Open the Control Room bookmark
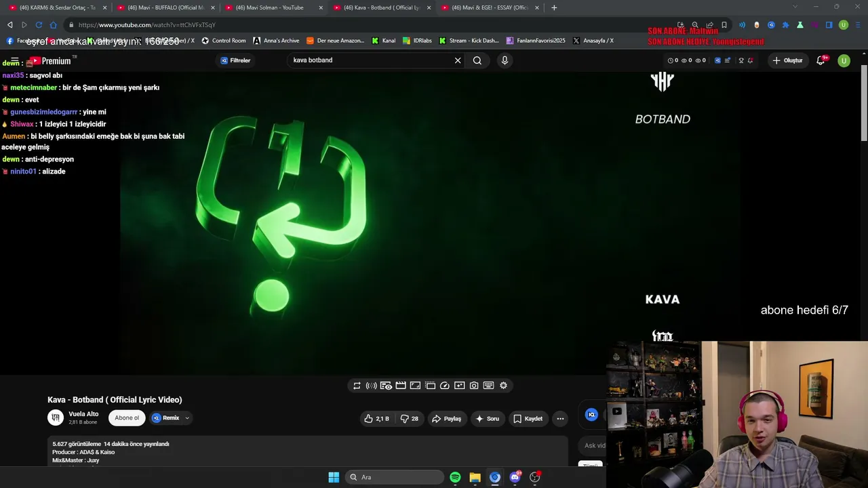Screen dimensions: 868x488 pos(224,41)
